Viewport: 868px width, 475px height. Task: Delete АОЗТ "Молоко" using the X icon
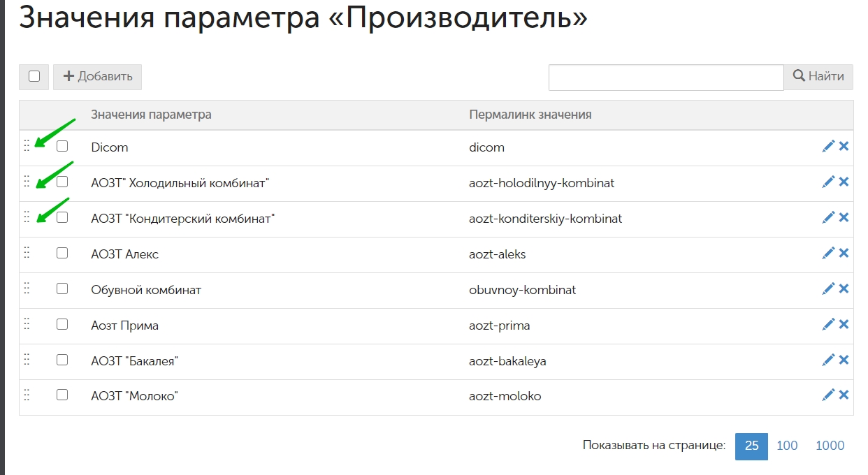point(844,395)
